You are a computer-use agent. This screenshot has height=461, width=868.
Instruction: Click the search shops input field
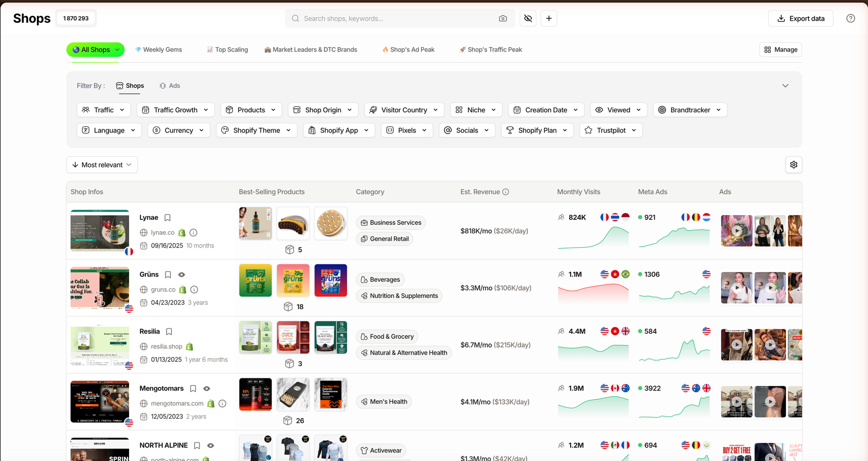tap(400, 18)
